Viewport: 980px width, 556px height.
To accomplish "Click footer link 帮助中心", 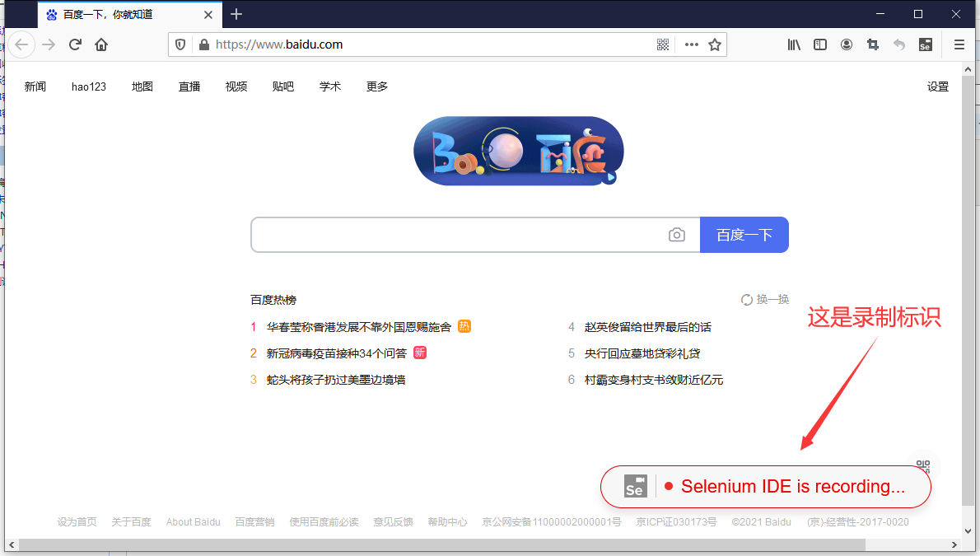I will point(447,521).
